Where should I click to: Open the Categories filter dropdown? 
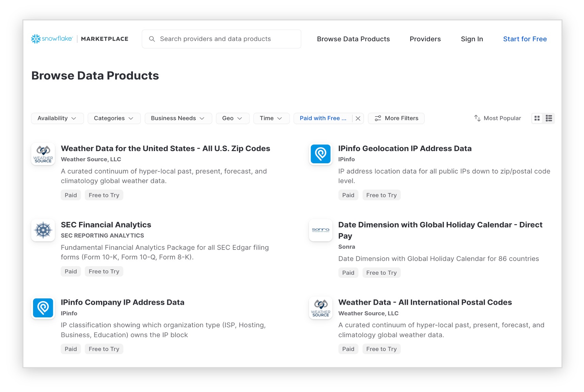pyautogui.click(x=114, y=118)
